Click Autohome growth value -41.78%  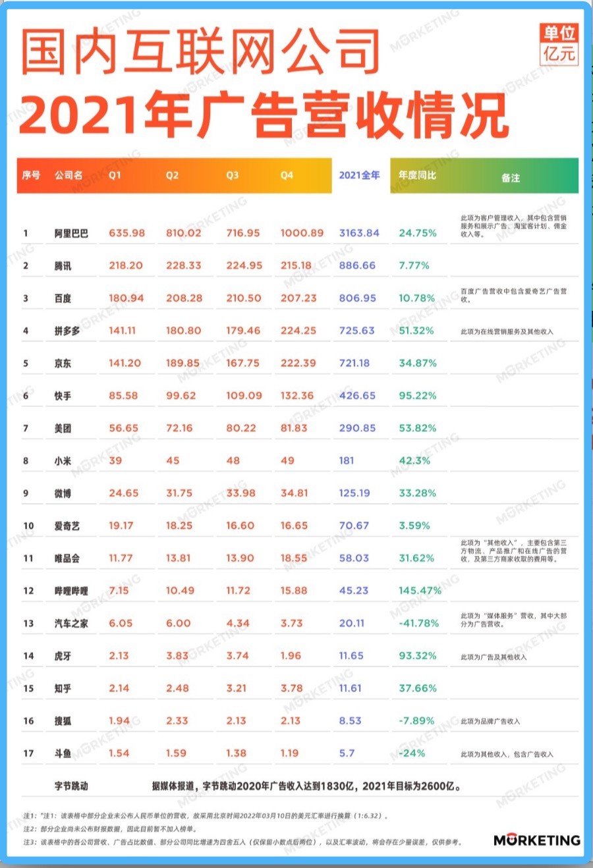418,623
